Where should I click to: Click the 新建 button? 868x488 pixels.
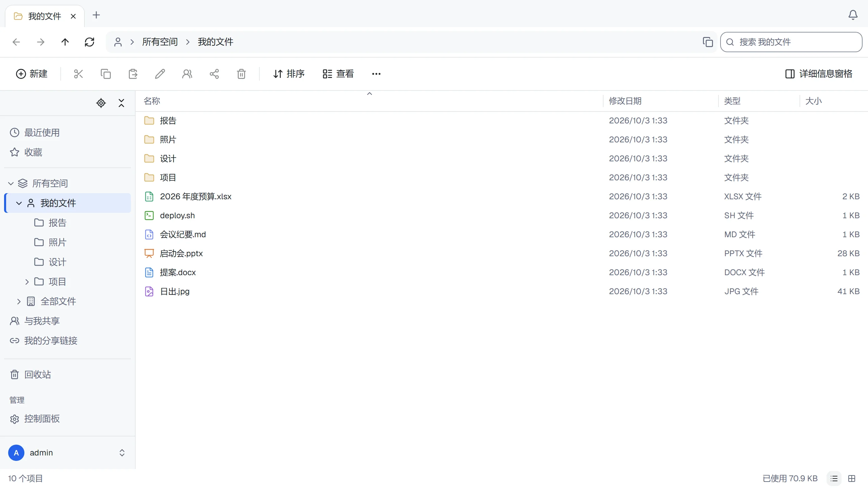(x=32, y=74)
